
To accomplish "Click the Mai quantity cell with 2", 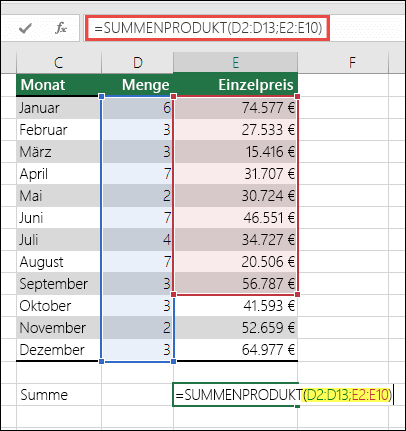I will tap(137, 196).
